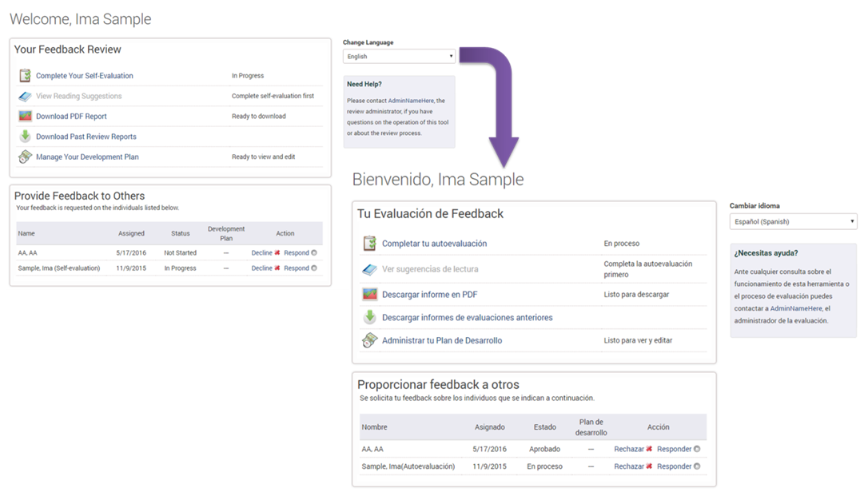Click the Listo para descargar status text

click(x=636, y=295)
